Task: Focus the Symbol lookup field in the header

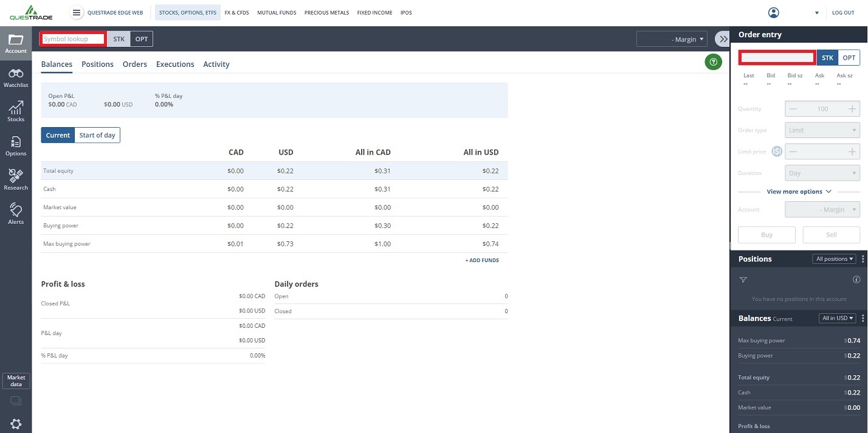Action: tap(73, 39)
